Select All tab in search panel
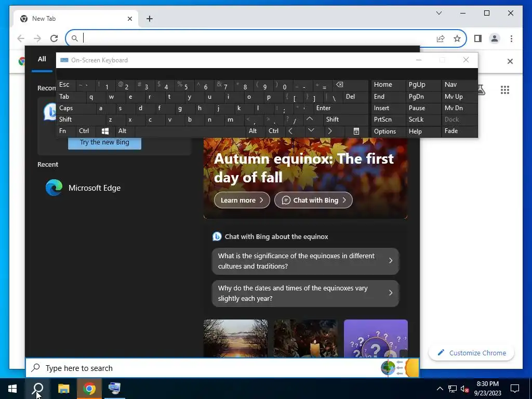Image resolution: width=532 pixels, height=399 pixels. (x=42, y=59)
